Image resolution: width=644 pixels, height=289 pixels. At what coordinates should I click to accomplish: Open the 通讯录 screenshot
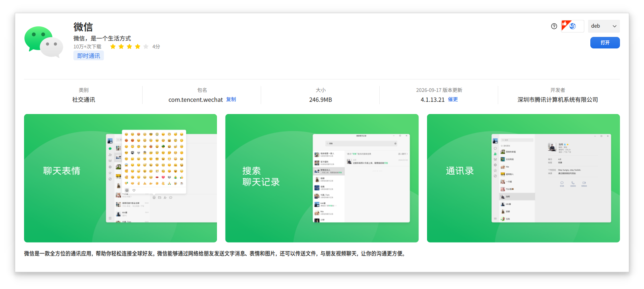pos(523,178)
